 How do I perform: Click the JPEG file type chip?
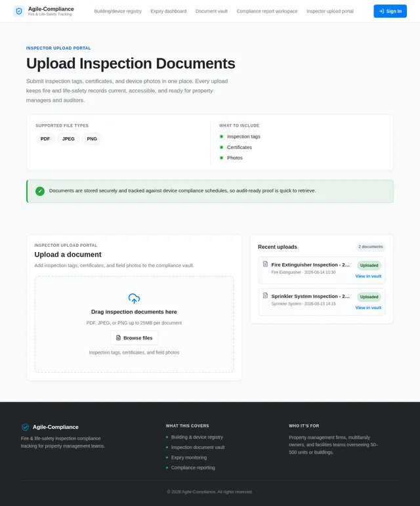68,138
